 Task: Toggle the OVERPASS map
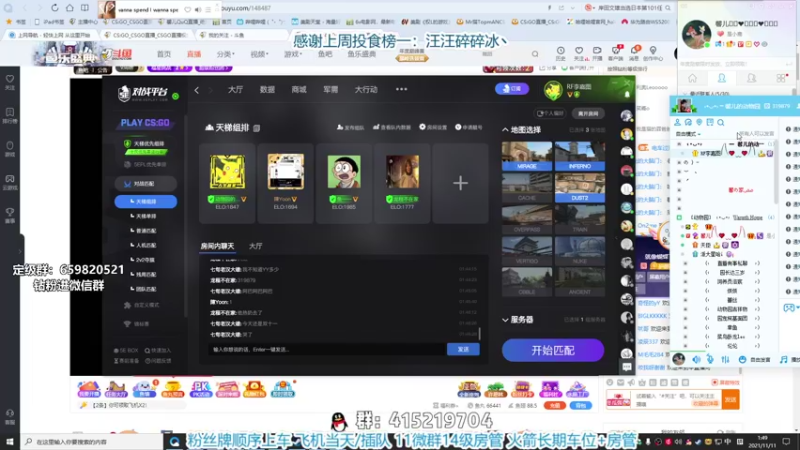pyautogui.click(x=527, y=219)
